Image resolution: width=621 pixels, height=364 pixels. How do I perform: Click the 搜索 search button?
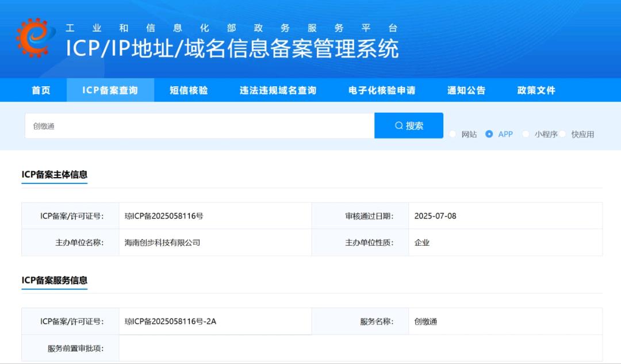[x=409, y=125]
